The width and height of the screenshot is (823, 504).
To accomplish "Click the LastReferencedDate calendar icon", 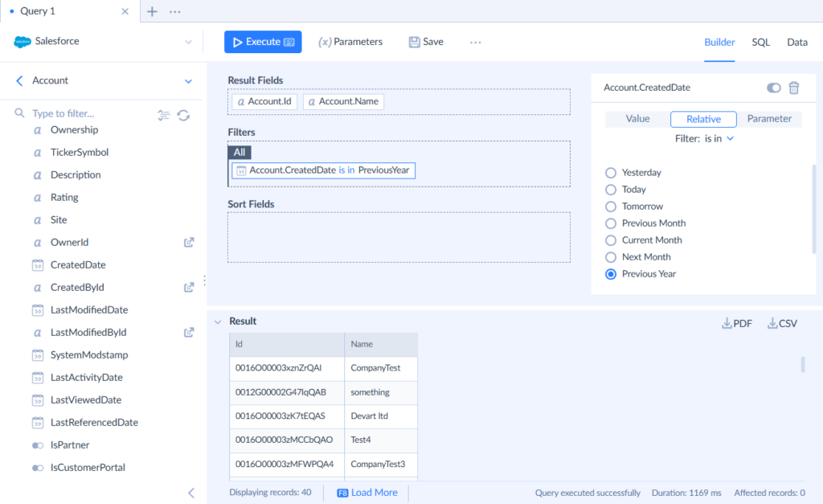I will (38, 423).
